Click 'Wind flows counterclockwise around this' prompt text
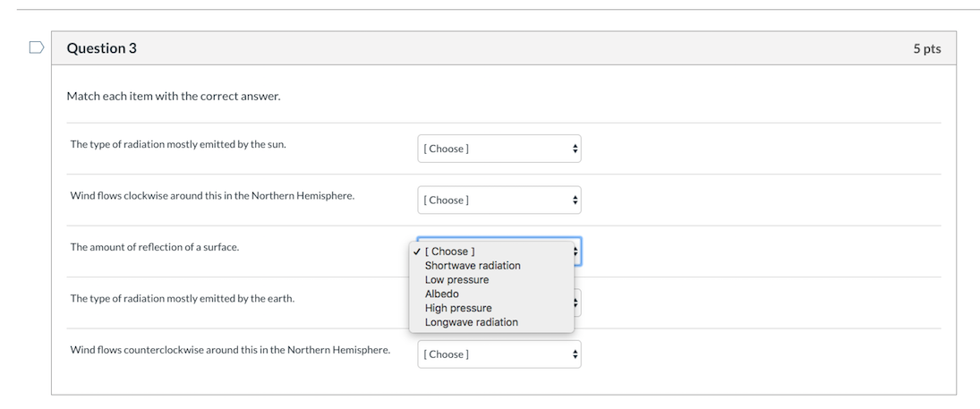The image size is (980, 409). click(230, 350)
